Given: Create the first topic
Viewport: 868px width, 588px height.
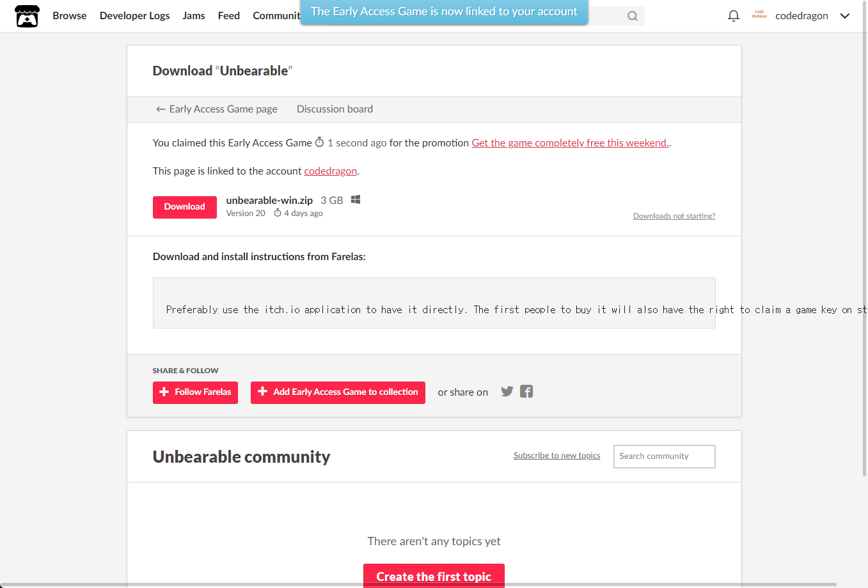Looking at the screenshot, I should (434, 576).
